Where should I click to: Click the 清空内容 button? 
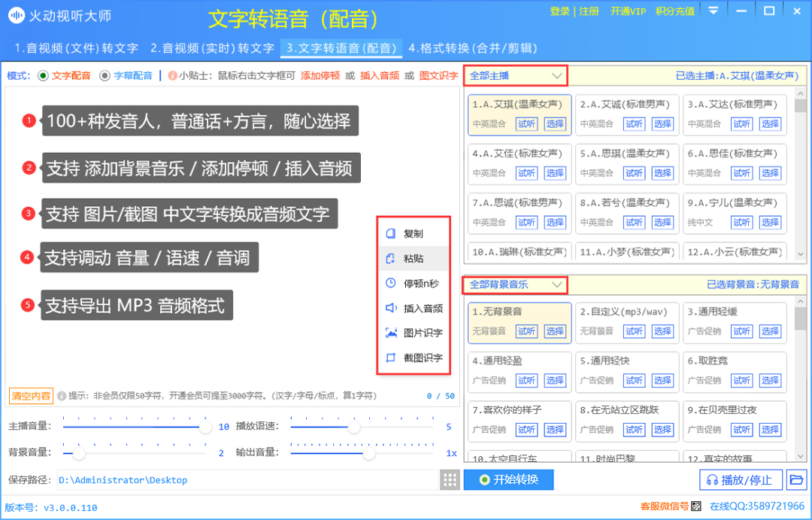(31, 396)
